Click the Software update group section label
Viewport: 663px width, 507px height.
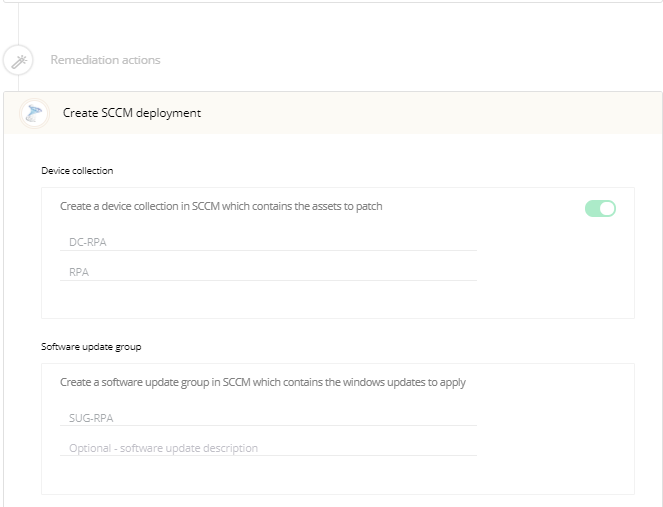[90, 347]
